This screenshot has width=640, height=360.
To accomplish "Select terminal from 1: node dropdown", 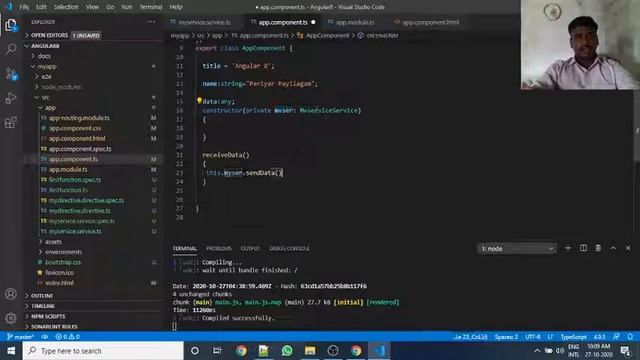I will [x=517, y=248].
